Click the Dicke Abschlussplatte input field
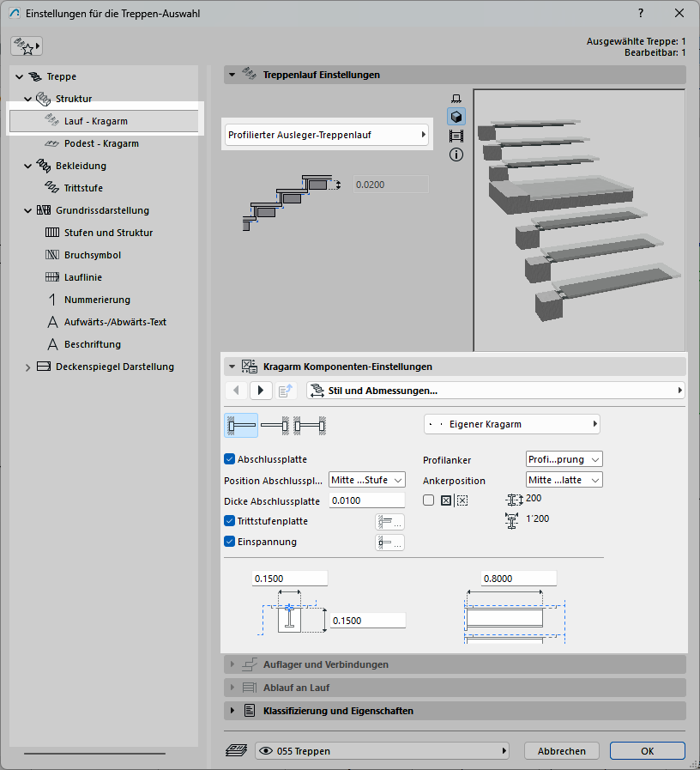 (x=366, y=500)
